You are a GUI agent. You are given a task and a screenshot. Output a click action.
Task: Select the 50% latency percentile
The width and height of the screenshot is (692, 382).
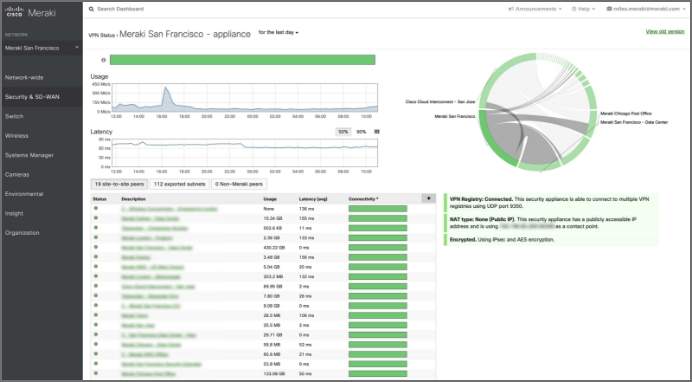(x=343, y=131)
